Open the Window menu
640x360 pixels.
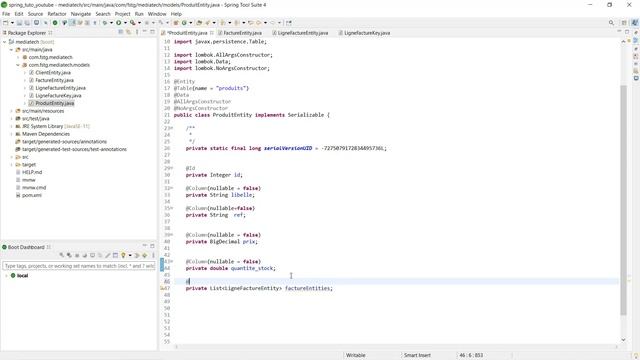click(x=157, y=14)
